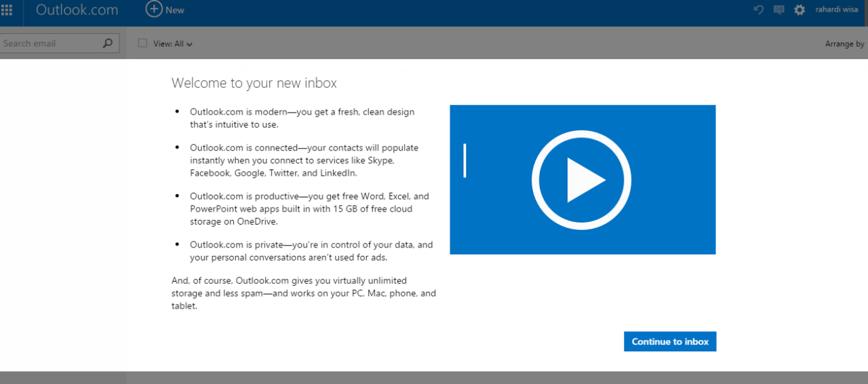Click the search magnifier icon
Viewport: 868px width, 384px height.
click(108, 43)
